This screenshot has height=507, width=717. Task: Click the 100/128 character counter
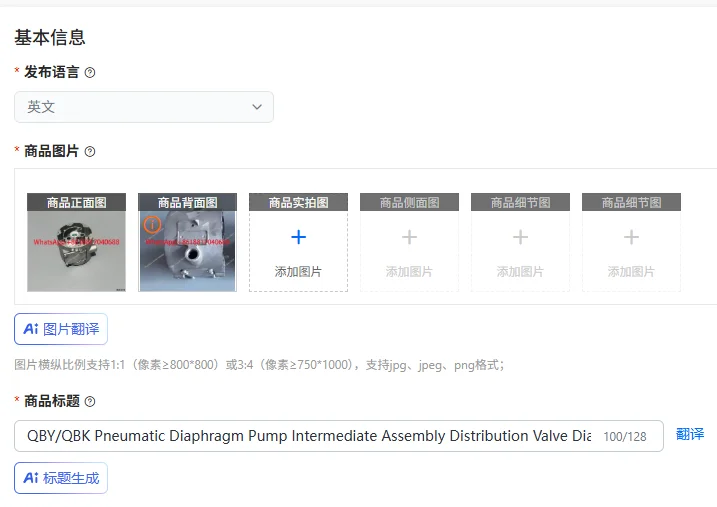tap(625, 437)
